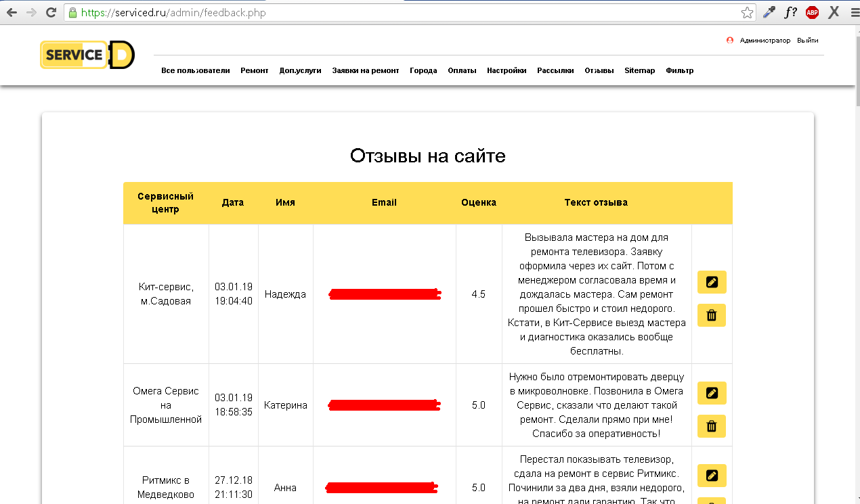Click the name Надежда
Image resolution: width=860 pixels, height=504 pixels.
tap(285, 294)
